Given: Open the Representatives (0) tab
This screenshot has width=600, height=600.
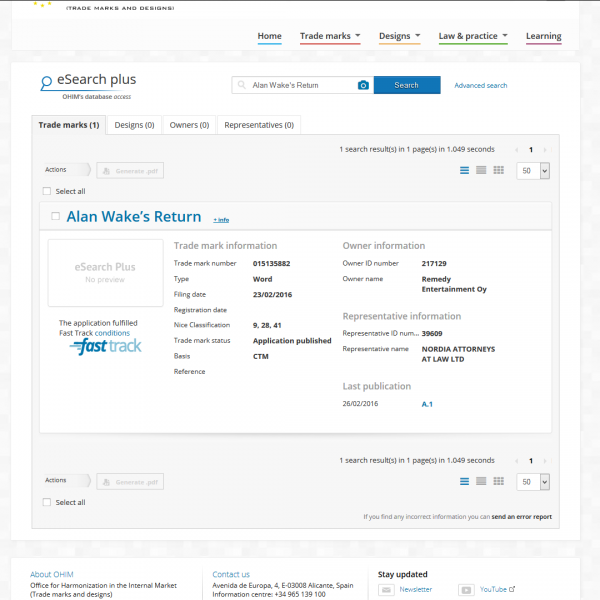Looking at the screenshot, I should 259,125.
